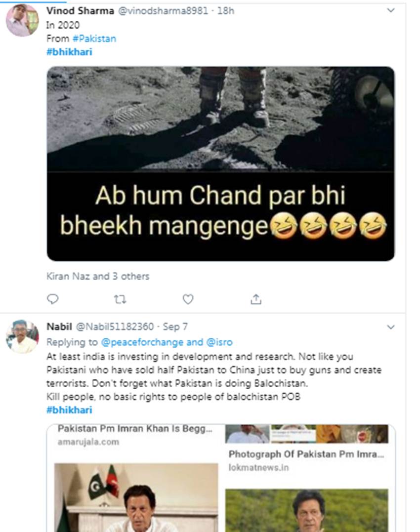Visit the @peaceforchange mention
The image size is (420, 532).
coord(142,342)
